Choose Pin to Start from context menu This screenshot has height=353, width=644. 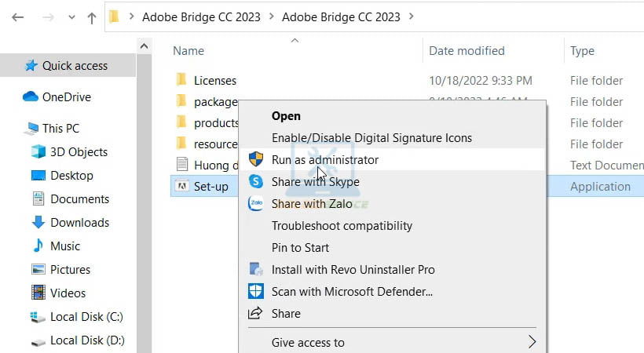pos(300,248)
